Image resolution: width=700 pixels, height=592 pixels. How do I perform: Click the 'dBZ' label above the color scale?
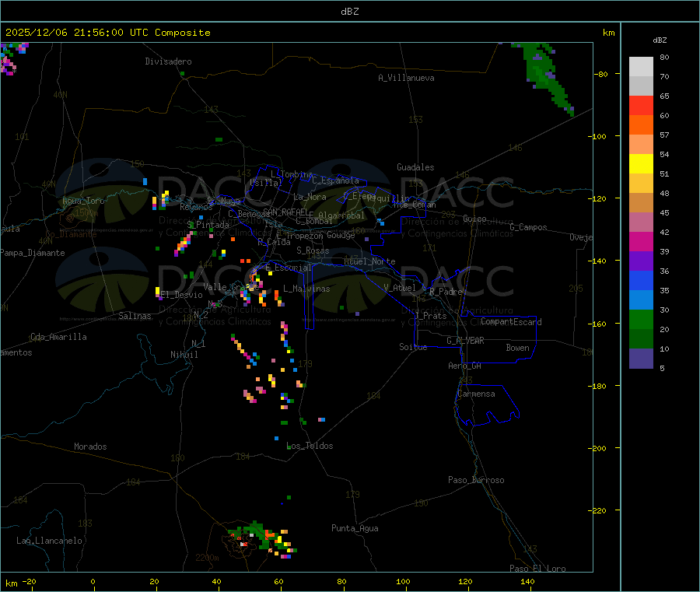(x=660, y=40)
